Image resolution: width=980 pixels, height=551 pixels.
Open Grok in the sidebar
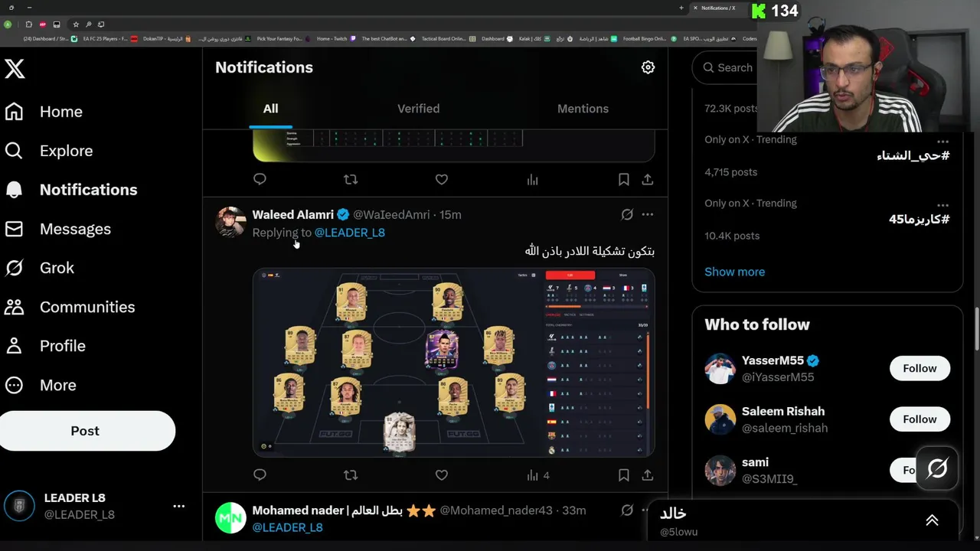[x=39, y=268]
